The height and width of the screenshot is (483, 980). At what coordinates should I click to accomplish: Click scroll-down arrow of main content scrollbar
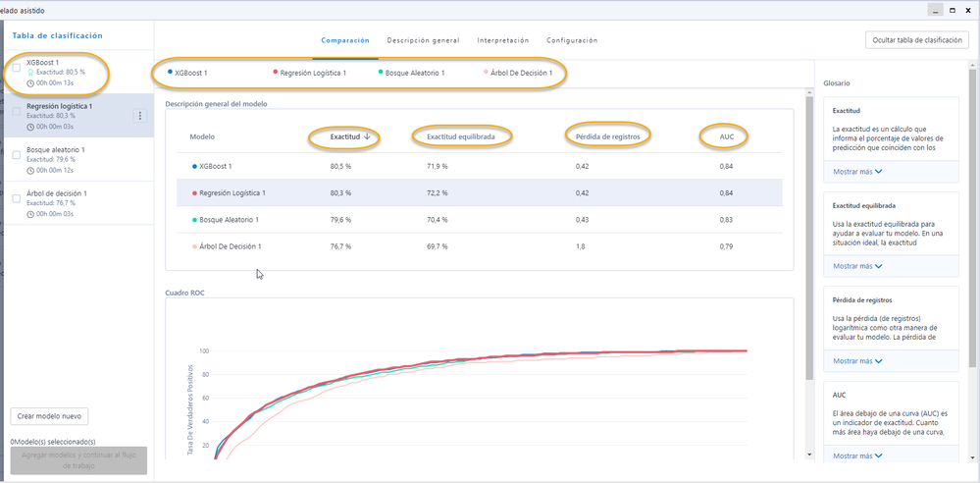coord(809,455)
